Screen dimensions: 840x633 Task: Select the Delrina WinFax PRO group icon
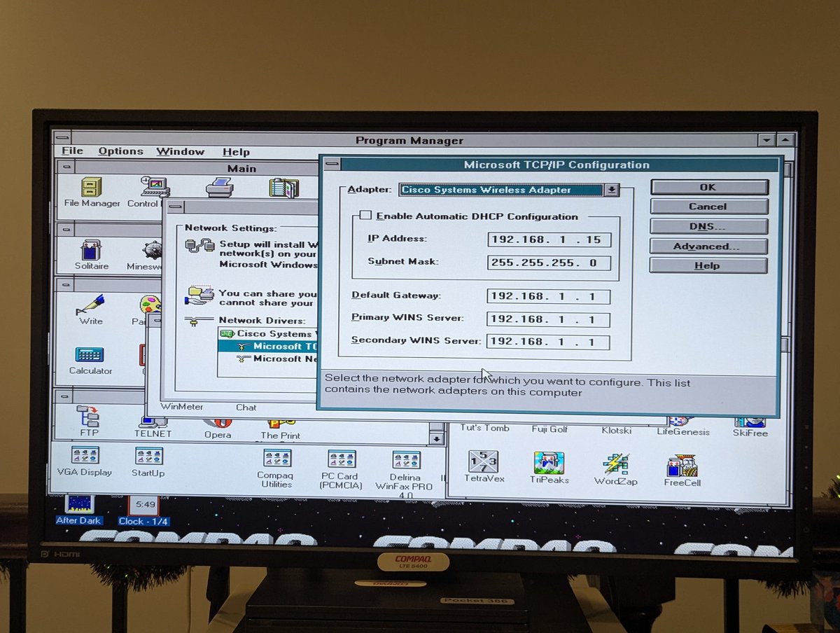click(406, 460)
